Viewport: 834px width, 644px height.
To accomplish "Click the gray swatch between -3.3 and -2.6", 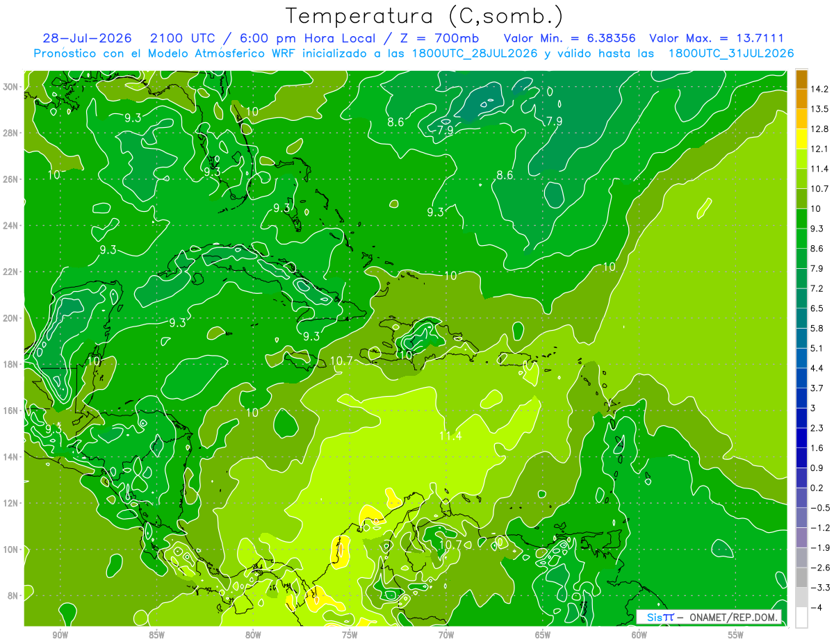I will click(x=801, y=577).
